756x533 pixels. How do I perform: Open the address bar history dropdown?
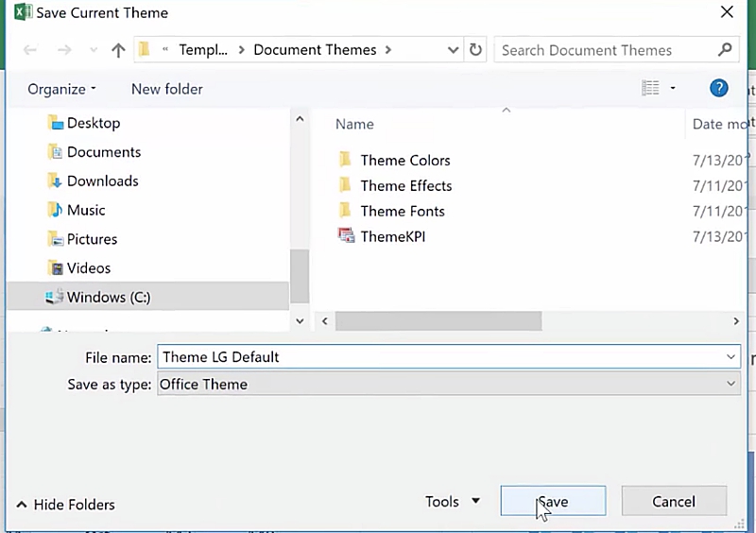[453, 50]
